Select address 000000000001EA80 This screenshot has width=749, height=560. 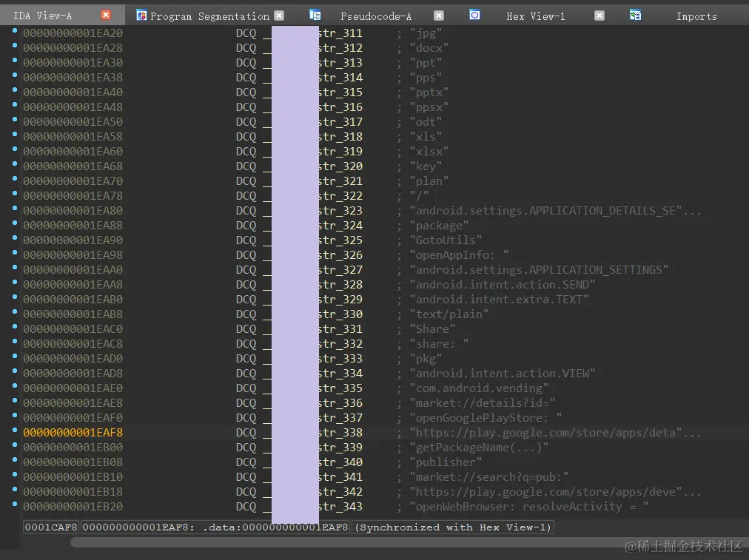[73, 211]
